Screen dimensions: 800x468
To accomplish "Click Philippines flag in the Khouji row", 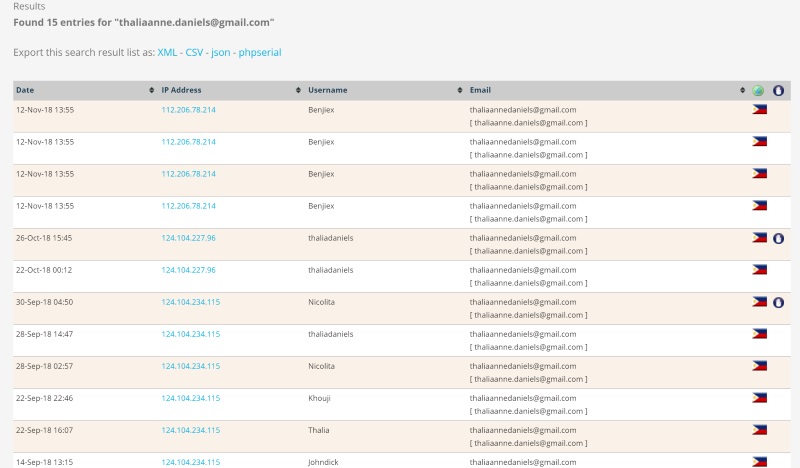I will [x=759, y=398].
